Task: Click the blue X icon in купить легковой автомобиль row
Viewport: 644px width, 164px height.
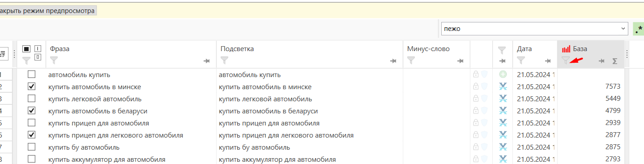Action: point(503,99)
